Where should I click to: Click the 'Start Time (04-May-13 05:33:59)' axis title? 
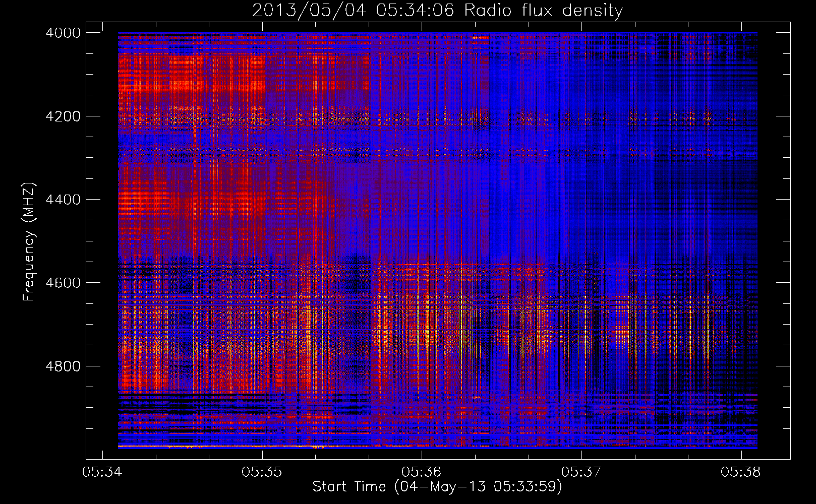[x=437, y=487]
